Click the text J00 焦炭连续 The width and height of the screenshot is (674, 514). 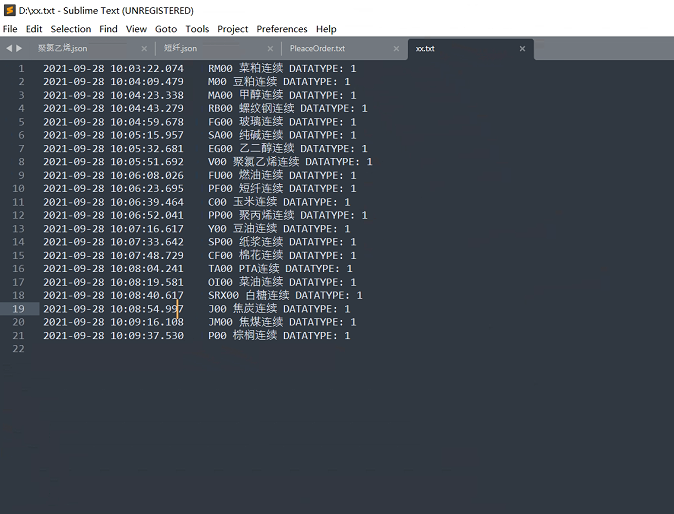click(242, 309)
